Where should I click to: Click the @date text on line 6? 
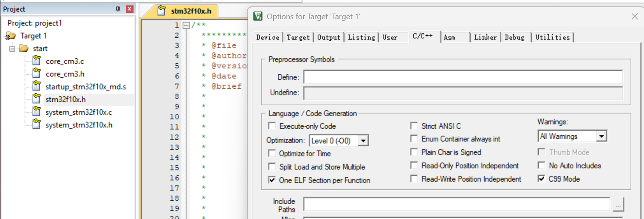click(224, 76)
